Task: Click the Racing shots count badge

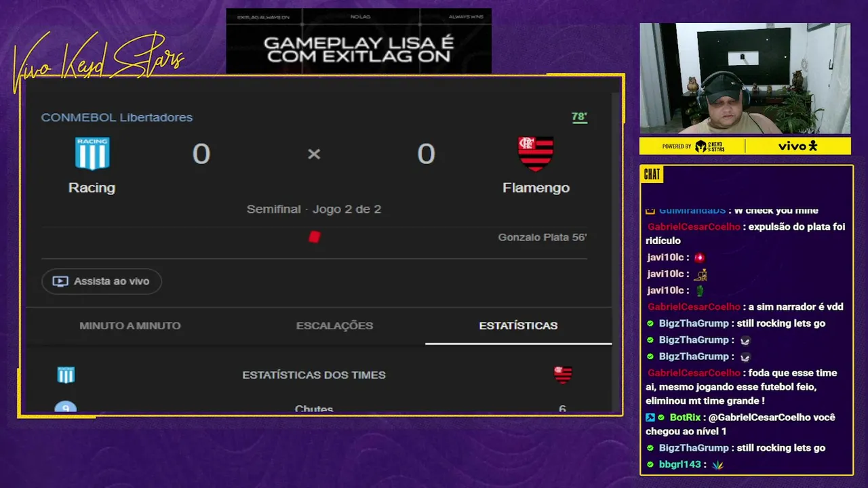Action: click(x=66, y=408)
